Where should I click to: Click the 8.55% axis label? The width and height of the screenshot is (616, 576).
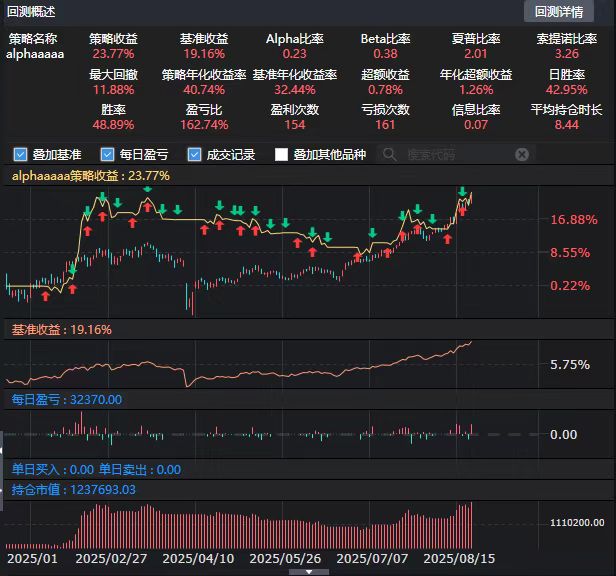click(570, 253)
